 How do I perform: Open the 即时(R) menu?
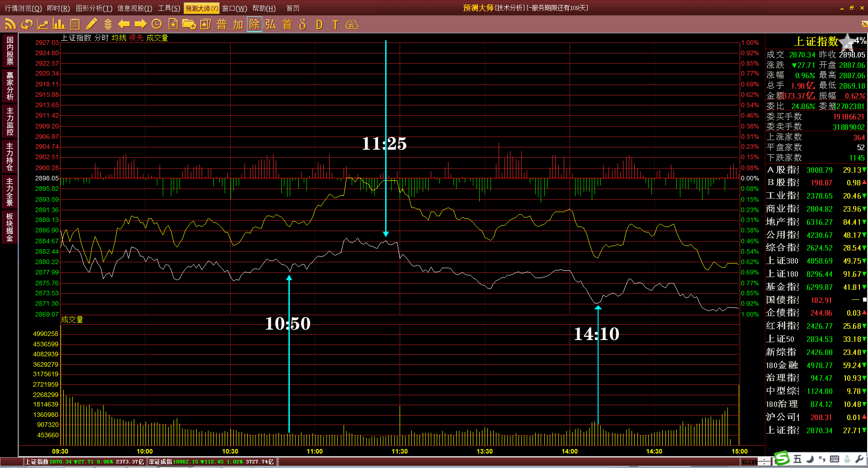(58, 8)
